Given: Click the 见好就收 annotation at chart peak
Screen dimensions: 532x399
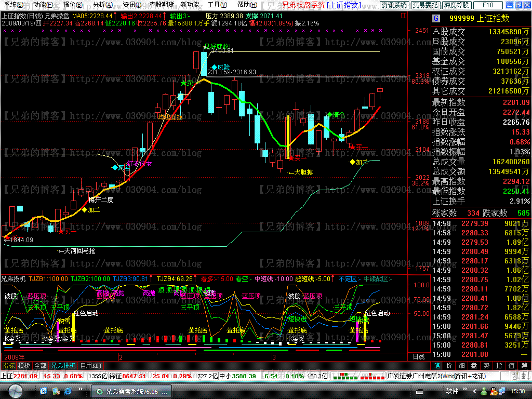Looking at the screenshot, I should click(217, 46).
